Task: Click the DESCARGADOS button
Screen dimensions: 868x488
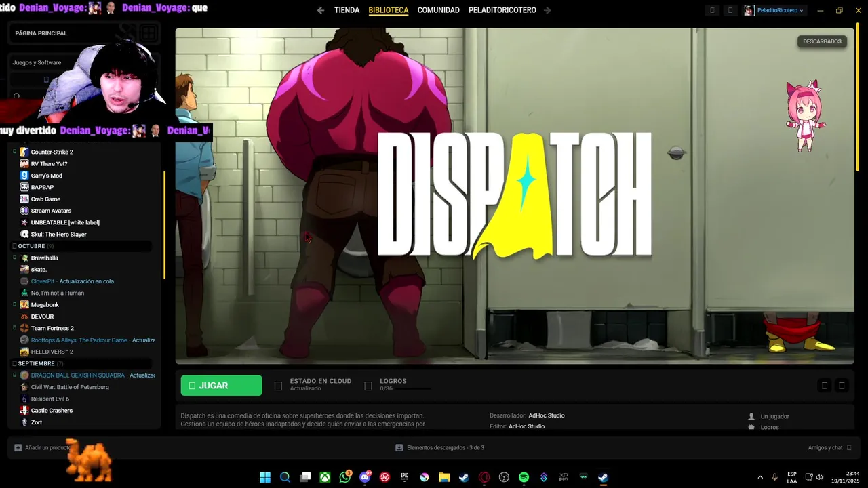Action: [x=822, y=41]
